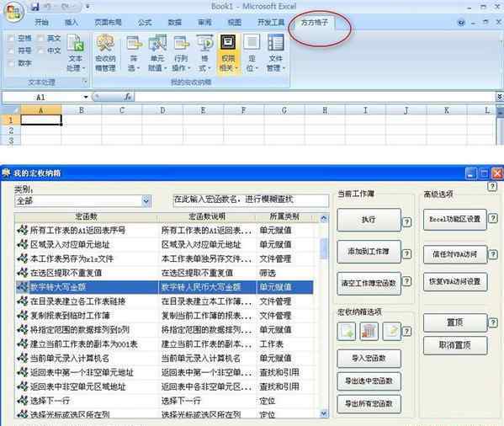
Task: Click macro list scroll up arrow
Action: (324, 219)
